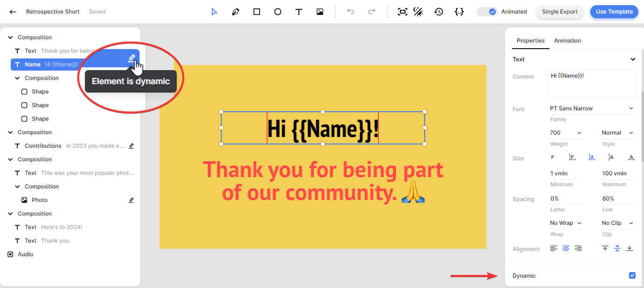Viewport: 644px width, 288px height.
Task: Open the version history clock icon
Action: point(439,12)
